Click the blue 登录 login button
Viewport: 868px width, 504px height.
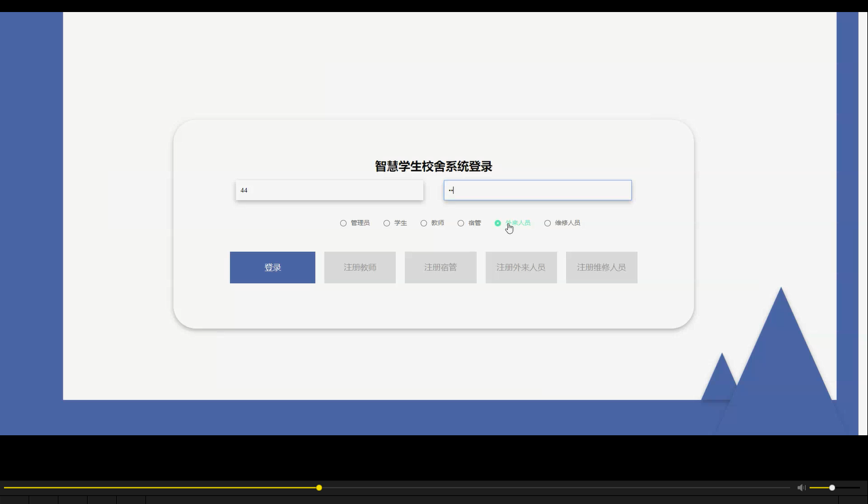coord(272,267)
